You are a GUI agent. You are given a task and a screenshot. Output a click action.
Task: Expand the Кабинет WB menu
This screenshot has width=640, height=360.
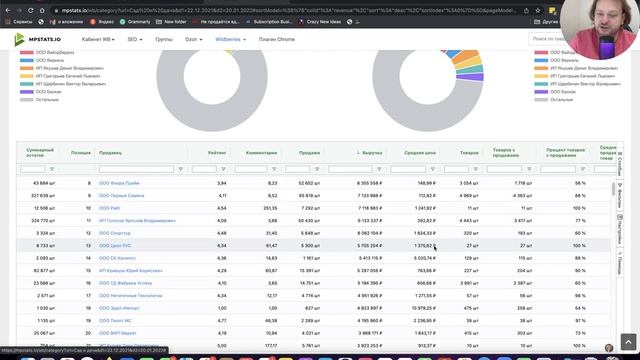coord(98,39)
